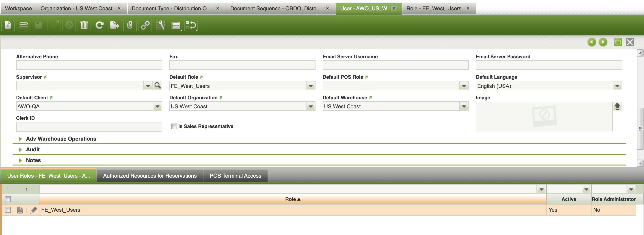Viewport: 644px width, 235px height.
Task: Follow the Default Organization link arrow
Action: click(221, 98)
